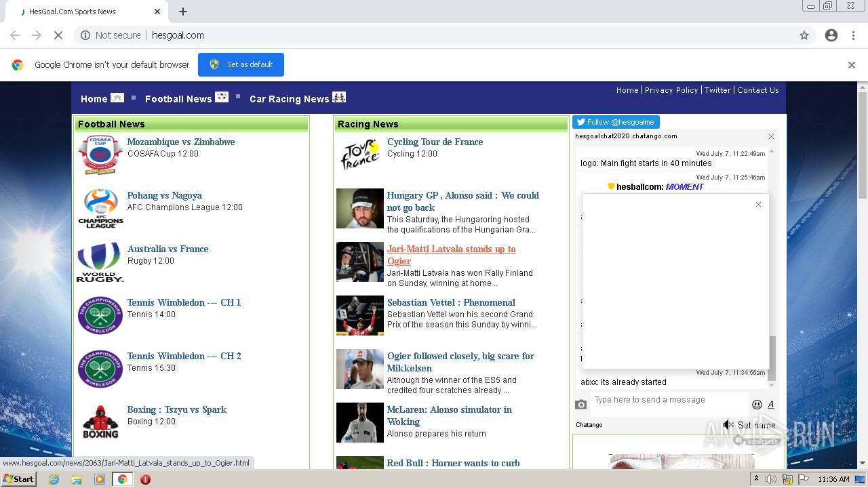Viewport: 868px width, 488px height.
Task: Click the Boxing logo icon
Action: [x=100, y=422]
